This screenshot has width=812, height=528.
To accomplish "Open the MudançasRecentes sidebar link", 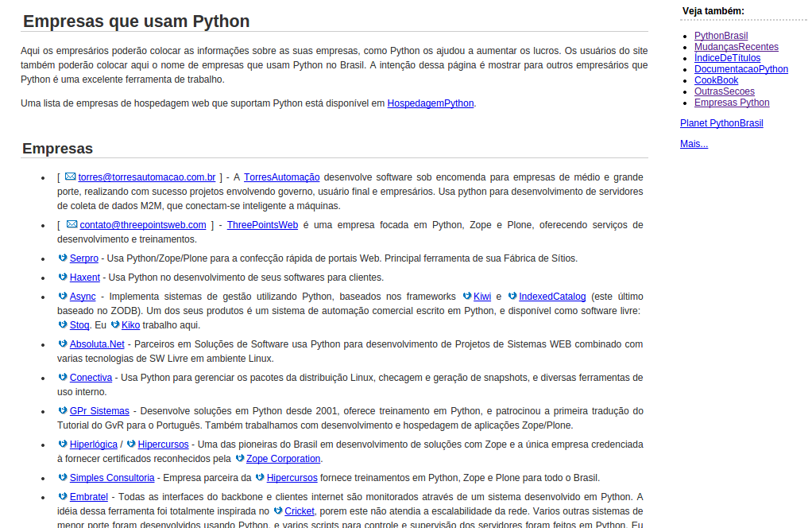I will coord(737,47).
